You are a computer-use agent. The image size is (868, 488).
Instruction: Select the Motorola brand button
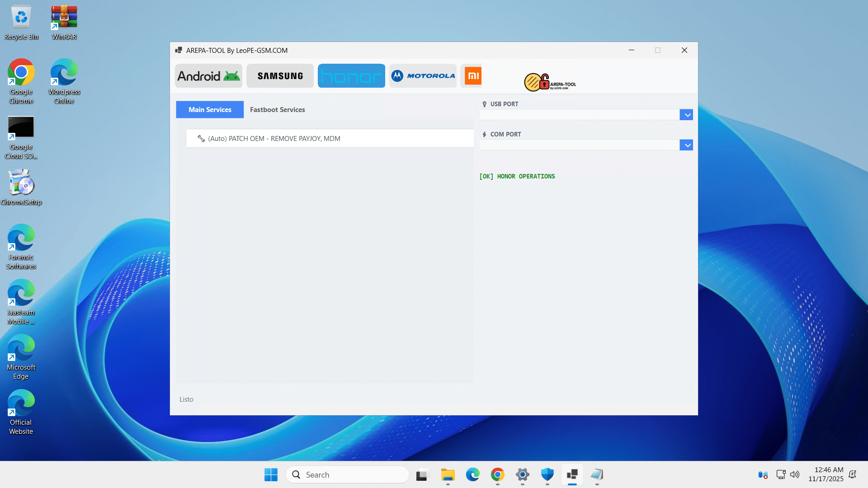tap(423, 76)
